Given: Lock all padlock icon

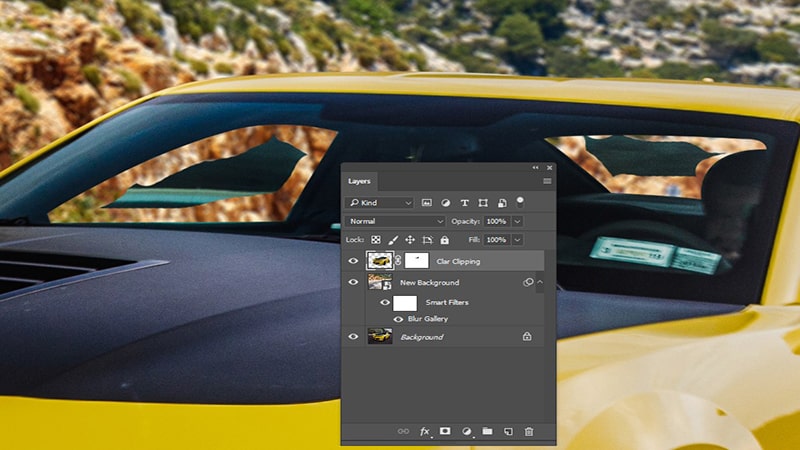Looking at the screenshot, I should [x=444, y=240].
